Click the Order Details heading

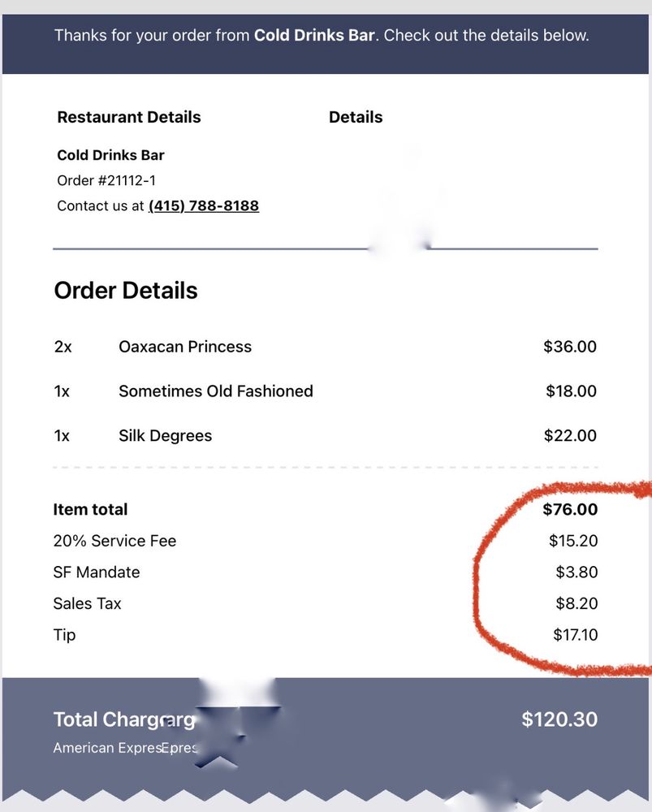pyautogui.click(x=126, y=291)
